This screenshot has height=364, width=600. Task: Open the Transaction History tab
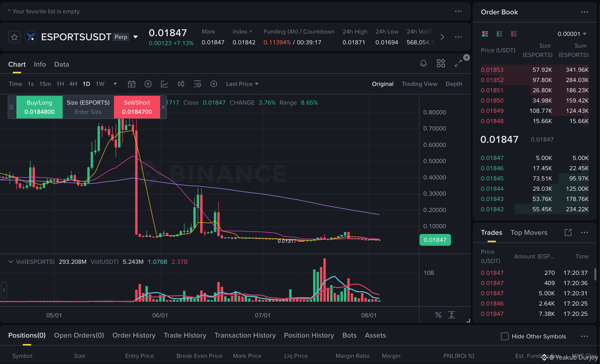245,335
